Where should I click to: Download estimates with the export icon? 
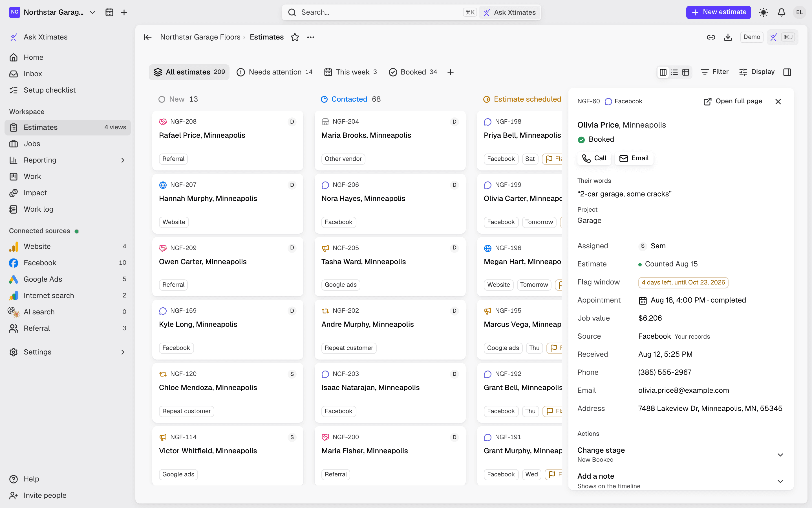[x=728, y=37]
